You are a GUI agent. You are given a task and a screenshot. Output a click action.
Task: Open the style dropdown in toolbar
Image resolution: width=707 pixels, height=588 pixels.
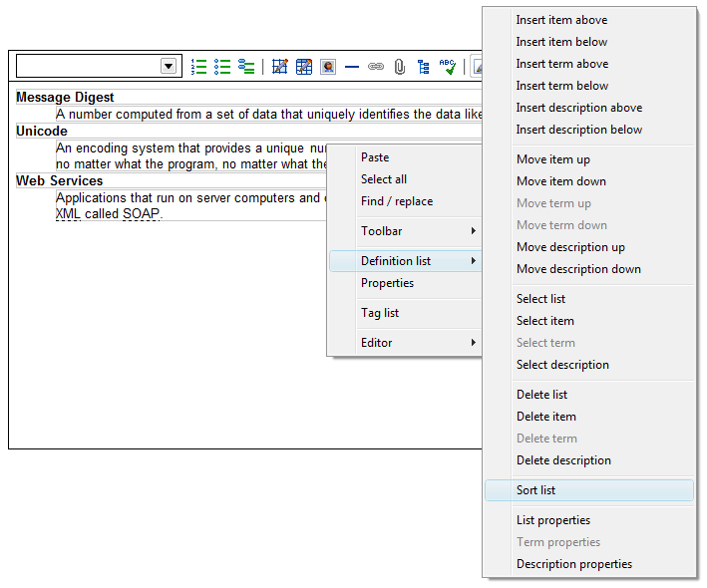pyautogui.click(x=169, y=67)
